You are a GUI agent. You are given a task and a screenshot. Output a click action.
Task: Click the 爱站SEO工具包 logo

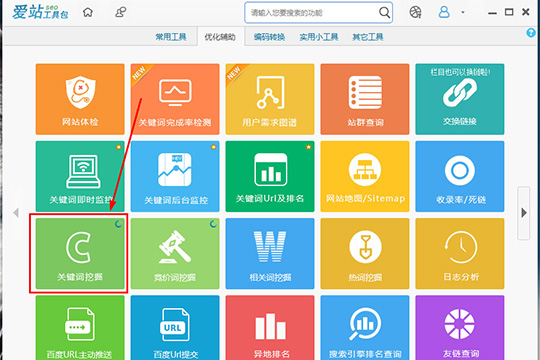(x=40, y=12)
